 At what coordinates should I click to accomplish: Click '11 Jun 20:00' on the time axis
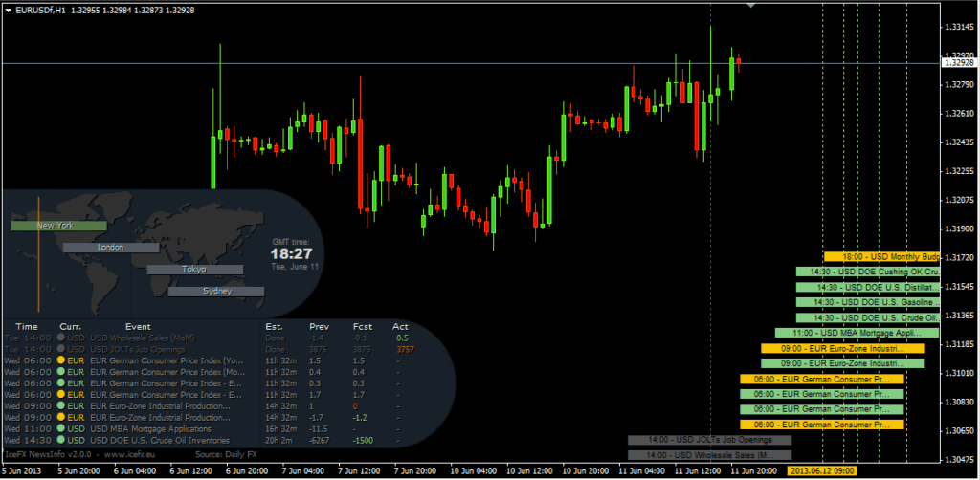point(754,470)
